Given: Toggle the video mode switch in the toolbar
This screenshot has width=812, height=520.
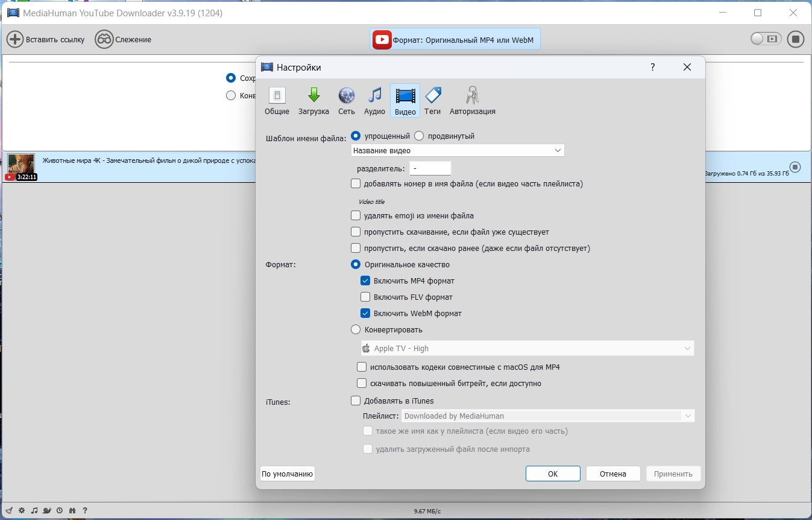Looking at the screenshot, I should [766, 39].
